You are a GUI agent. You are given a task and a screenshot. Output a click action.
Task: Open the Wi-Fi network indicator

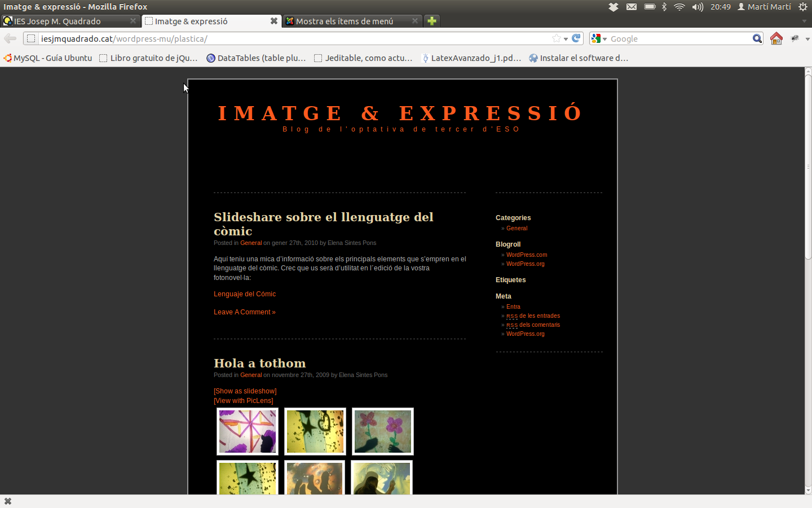[679, 7]
